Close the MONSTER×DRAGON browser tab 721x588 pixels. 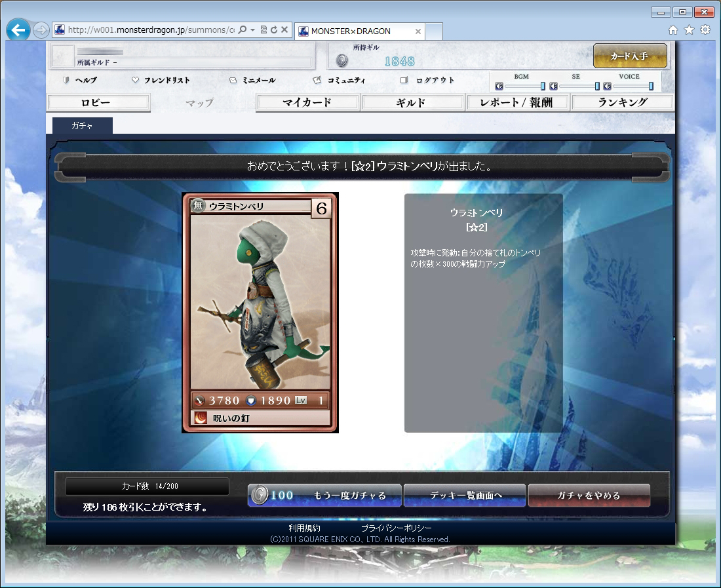coord(418,31)
